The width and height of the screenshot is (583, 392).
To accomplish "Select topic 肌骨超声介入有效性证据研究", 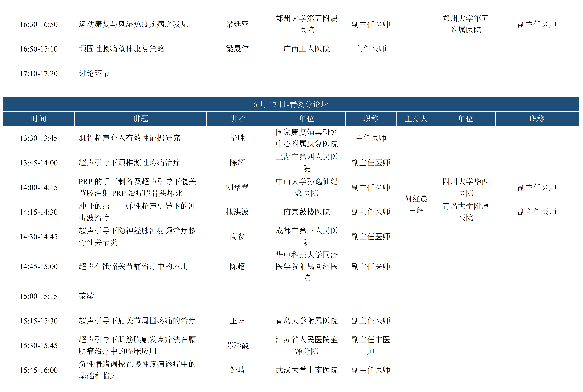I will point(129,138).
